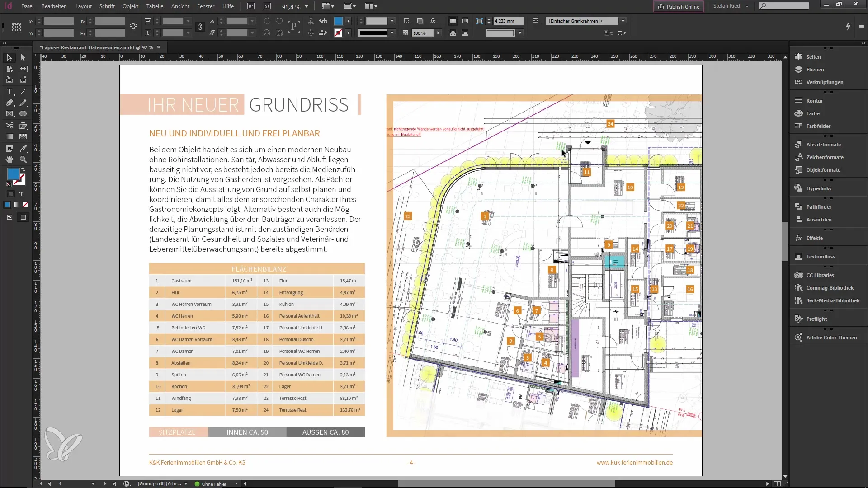Image resolution: width=868 pixels, height=488 pixels.
Task: Select the Content Collector tool
Action: coord(9,80)
